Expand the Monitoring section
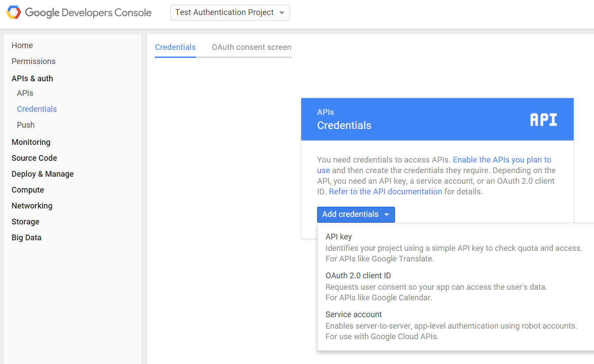 coord(31,142)
